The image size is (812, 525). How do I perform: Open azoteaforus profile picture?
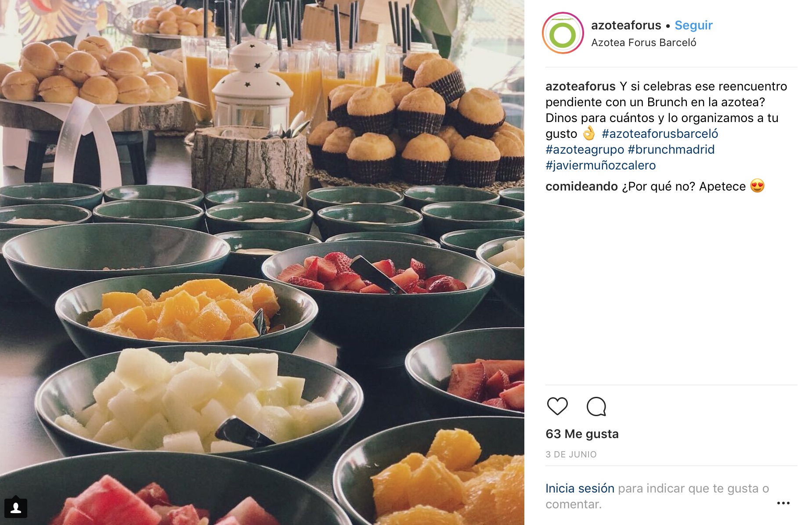tap(563, 33)
